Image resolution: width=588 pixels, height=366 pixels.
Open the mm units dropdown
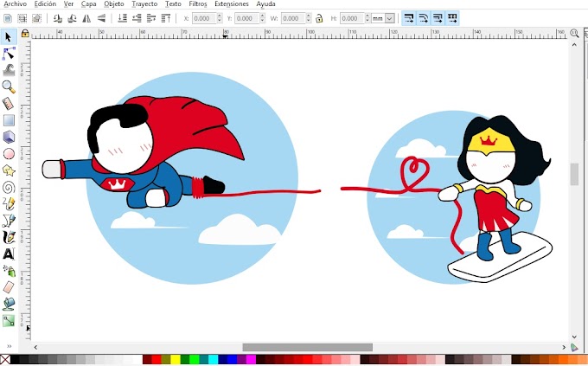tap(383, 18)
